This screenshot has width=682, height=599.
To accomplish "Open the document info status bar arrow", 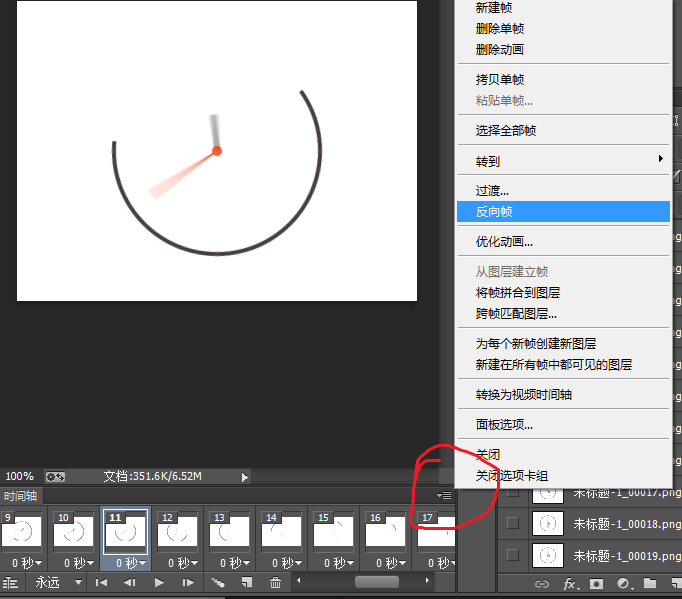I will [245, 478].
